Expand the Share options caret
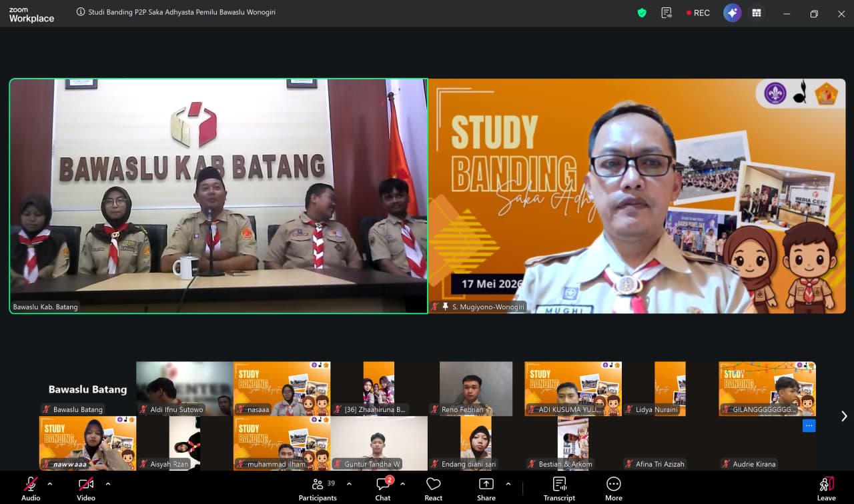Viewport: 854px width, 504px height. coord(508,484)
